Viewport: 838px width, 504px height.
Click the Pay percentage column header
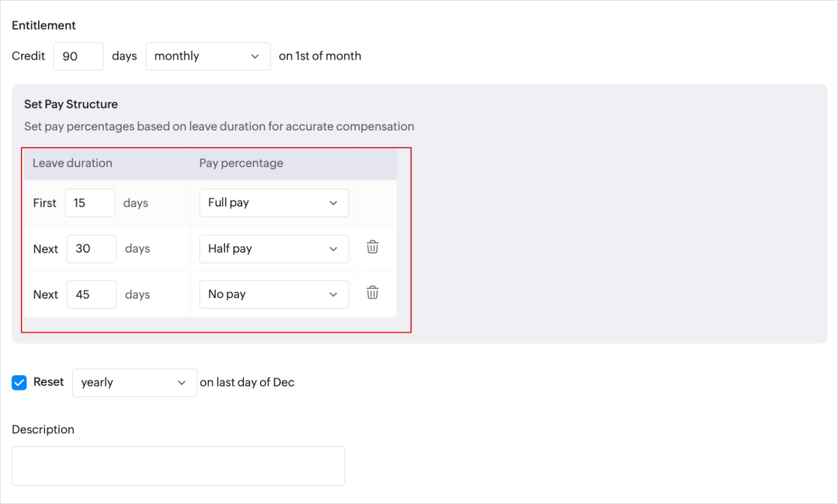(x=241, y=163)
